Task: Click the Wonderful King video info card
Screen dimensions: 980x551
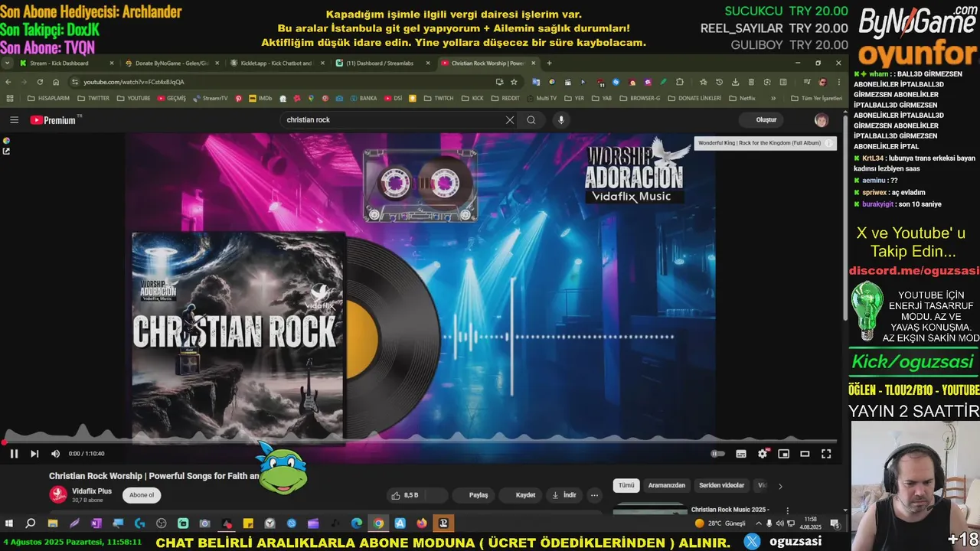Action: 766,143
